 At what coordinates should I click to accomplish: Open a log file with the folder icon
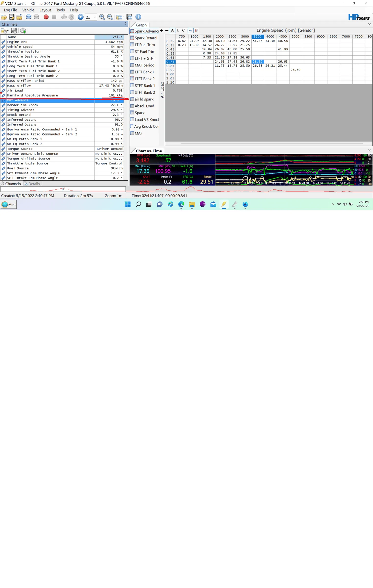click(4, 17)
